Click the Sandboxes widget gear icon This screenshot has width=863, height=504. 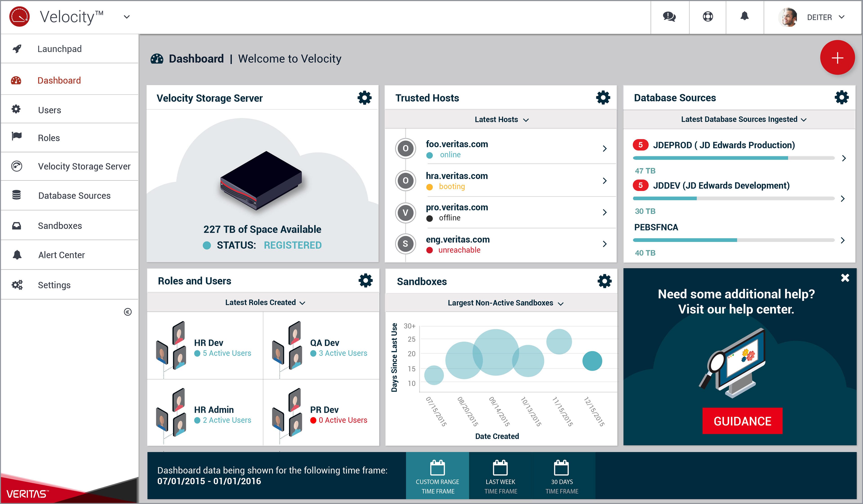pyautogui.click(x=604, y=281)
